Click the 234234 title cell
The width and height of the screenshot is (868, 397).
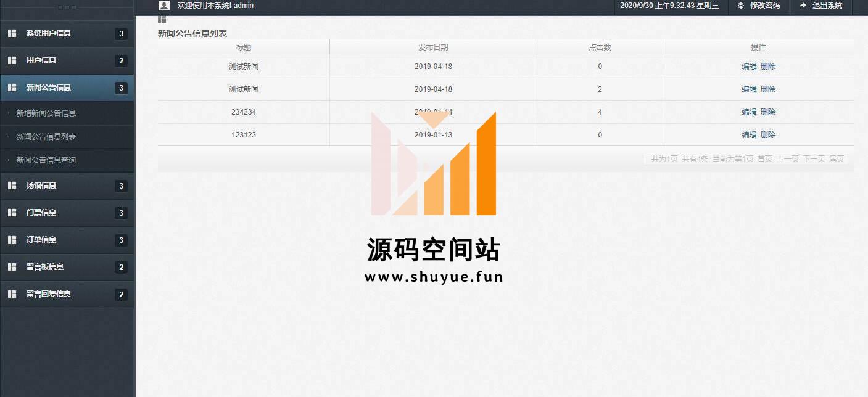tap(244, 112)
